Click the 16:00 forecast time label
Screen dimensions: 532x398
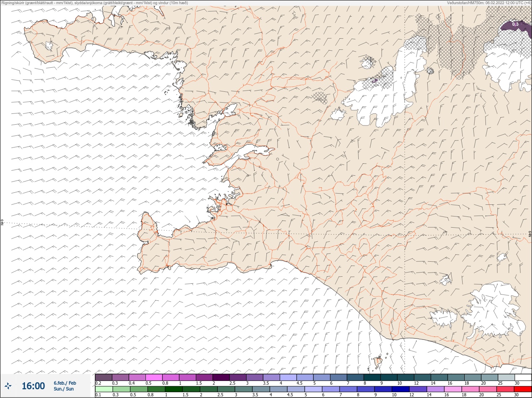(x=33, y=386)
